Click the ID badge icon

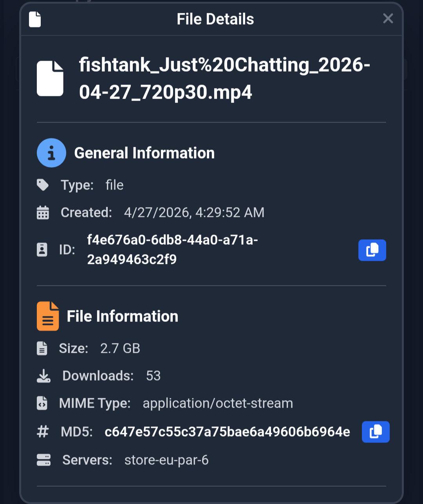42,249
